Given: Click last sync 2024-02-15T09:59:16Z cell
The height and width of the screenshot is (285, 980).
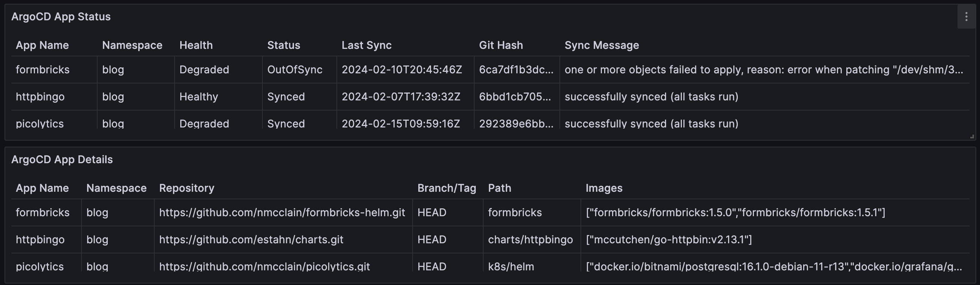Looking at the screenshot, I should pos(401,124).
